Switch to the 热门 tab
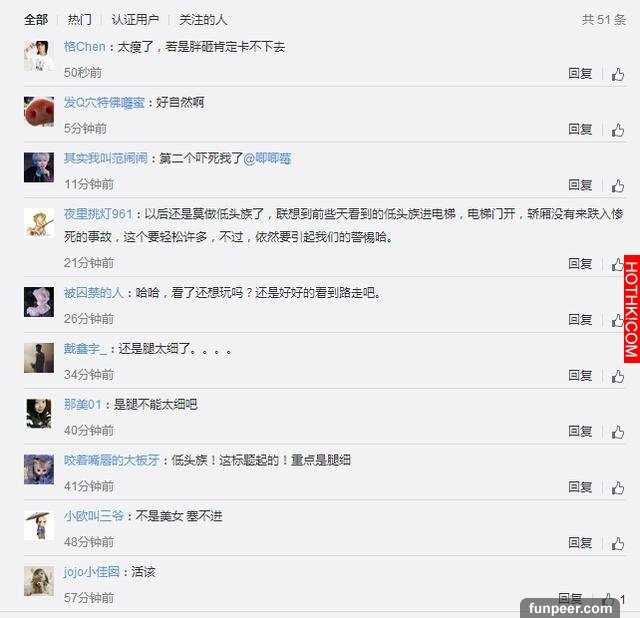The width and height of the screenshot is (640, 618). click(x=80, y=19)
